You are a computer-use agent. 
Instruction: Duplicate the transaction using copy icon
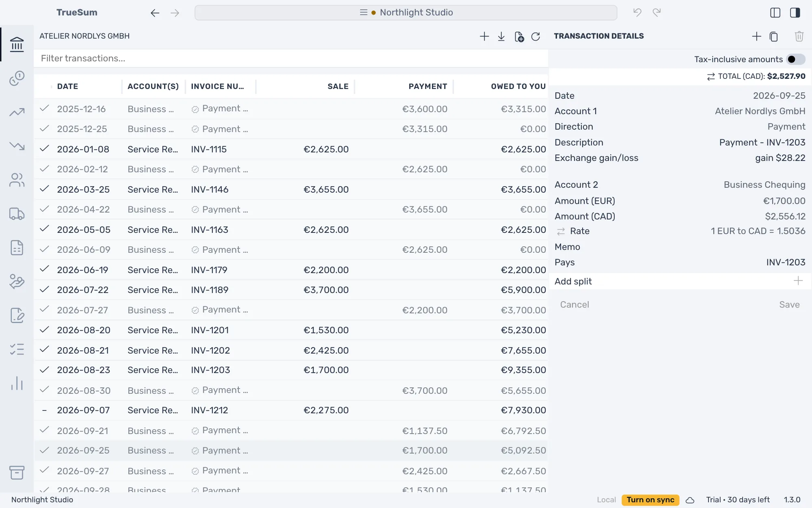(x=773, y=37)
